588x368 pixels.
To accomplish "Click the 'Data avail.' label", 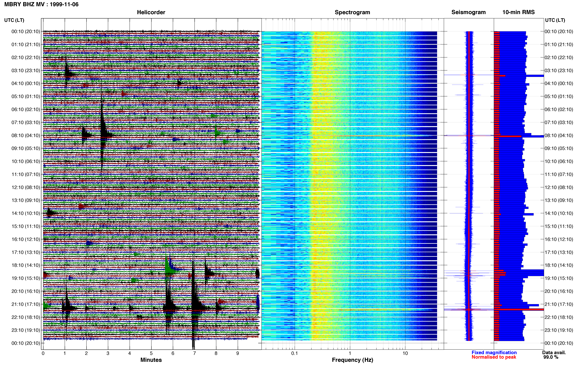I will [554, 353].
